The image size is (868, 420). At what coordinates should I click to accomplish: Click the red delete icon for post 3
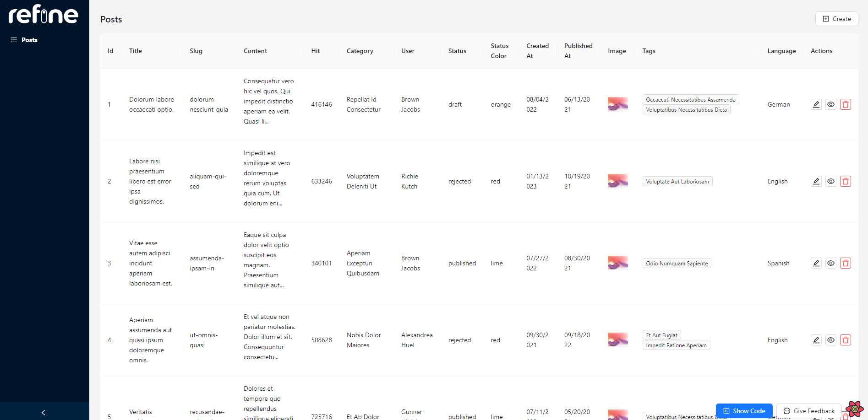pyautogui.click(x=845, y=263)
